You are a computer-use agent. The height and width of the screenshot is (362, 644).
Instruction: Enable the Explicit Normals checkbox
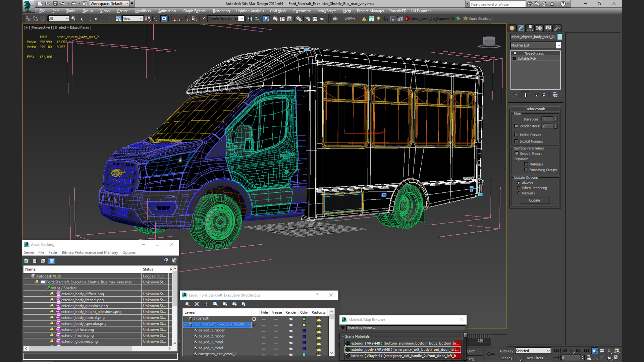[517, 141]
